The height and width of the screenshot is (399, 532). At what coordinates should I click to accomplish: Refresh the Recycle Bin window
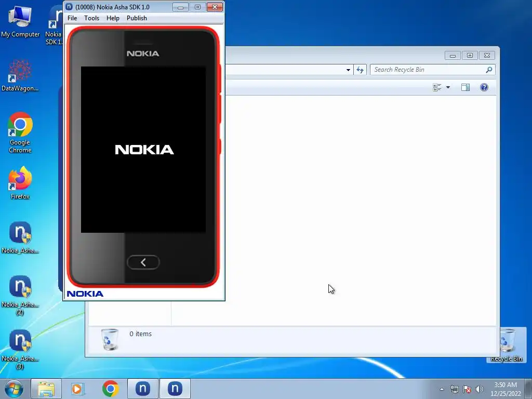tap(360, 70)
